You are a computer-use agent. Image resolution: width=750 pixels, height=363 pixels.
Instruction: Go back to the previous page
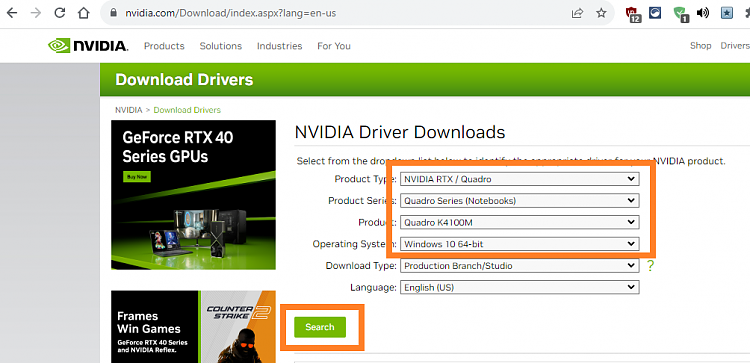click(x=11, y=13)
